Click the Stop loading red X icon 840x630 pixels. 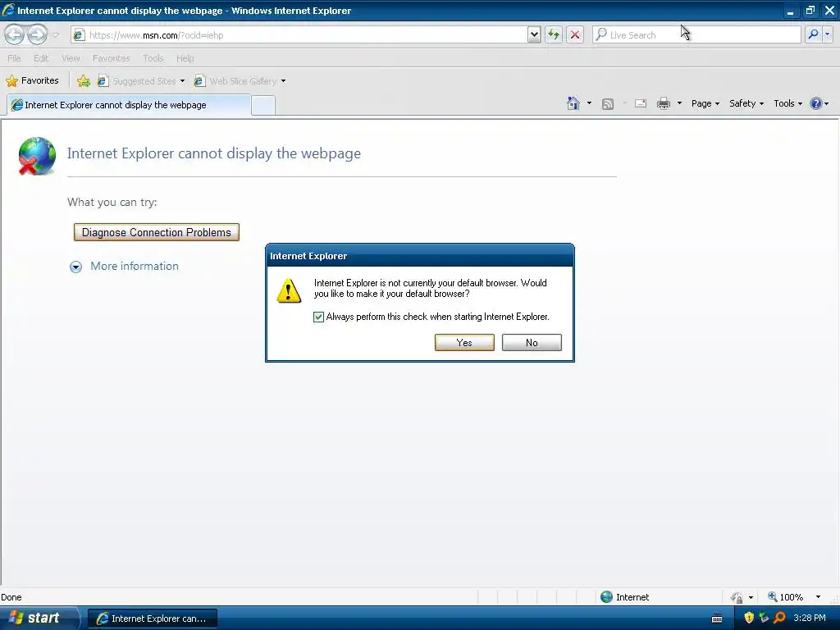click(575, 34)
